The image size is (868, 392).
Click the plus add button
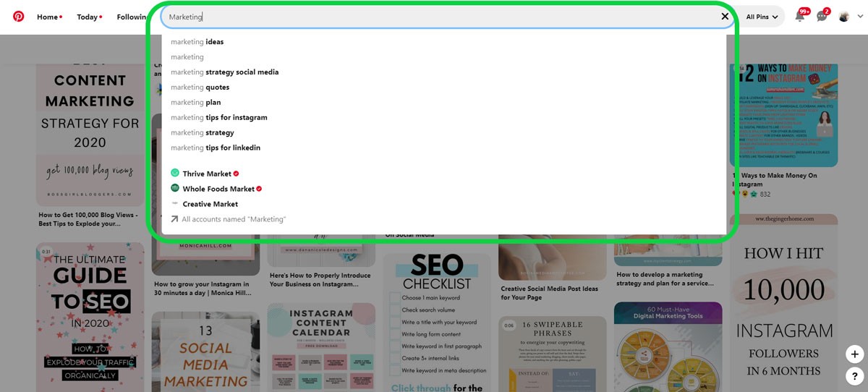(x=854, y=354)
